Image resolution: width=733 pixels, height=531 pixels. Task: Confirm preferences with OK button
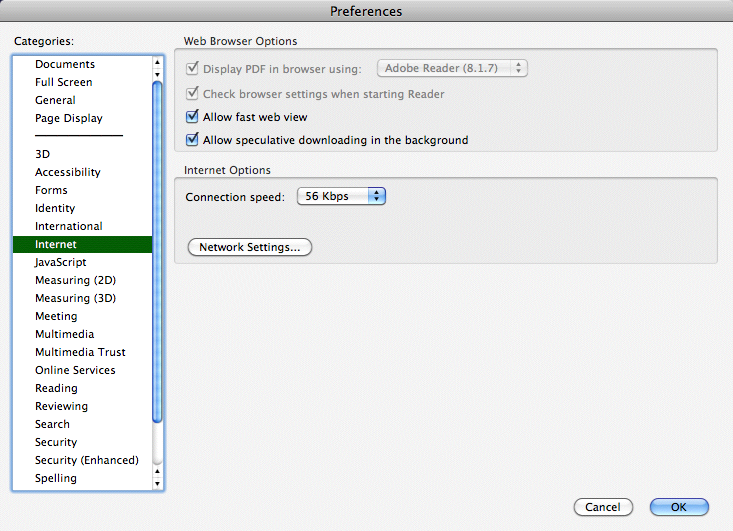tap(679, 507)
